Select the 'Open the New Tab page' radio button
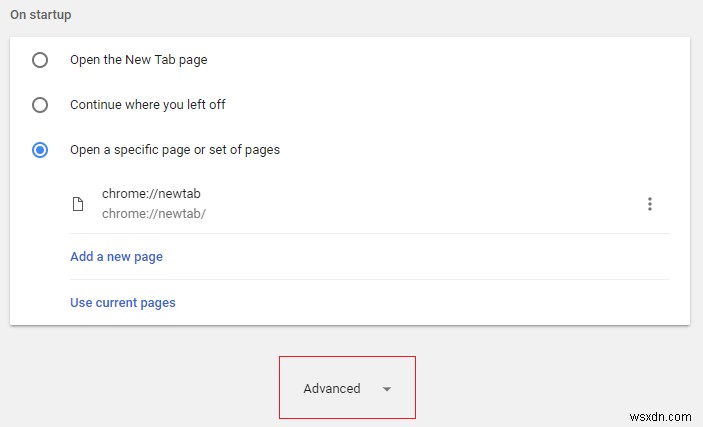Viewport: 703px width, 427px height. click(40, 60)
